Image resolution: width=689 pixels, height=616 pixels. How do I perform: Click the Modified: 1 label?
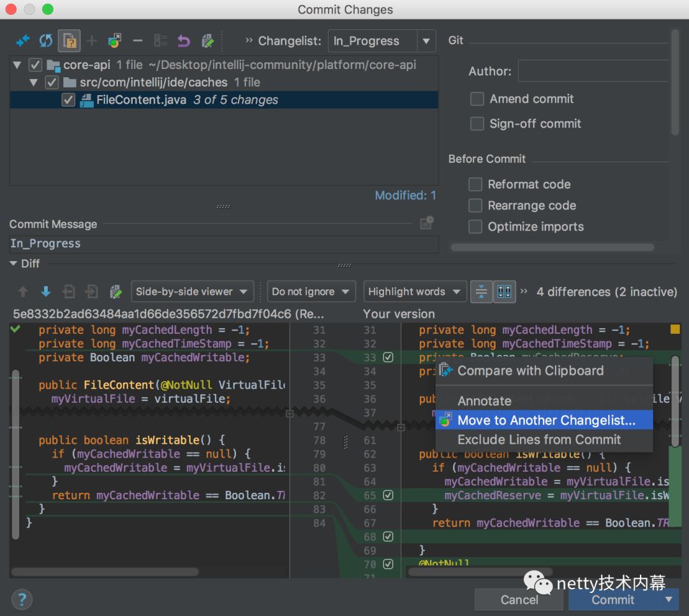coord(405,195)
